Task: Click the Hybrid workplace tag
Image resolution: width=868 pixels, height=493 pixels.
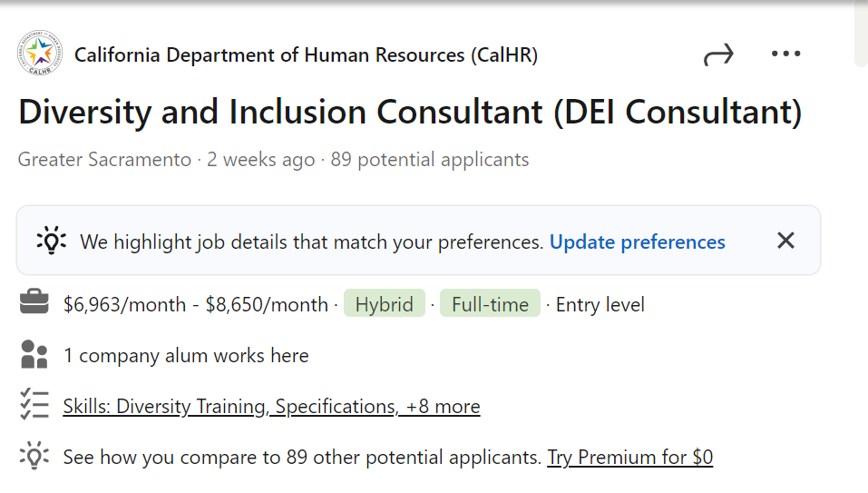Action: click(384, 304)
